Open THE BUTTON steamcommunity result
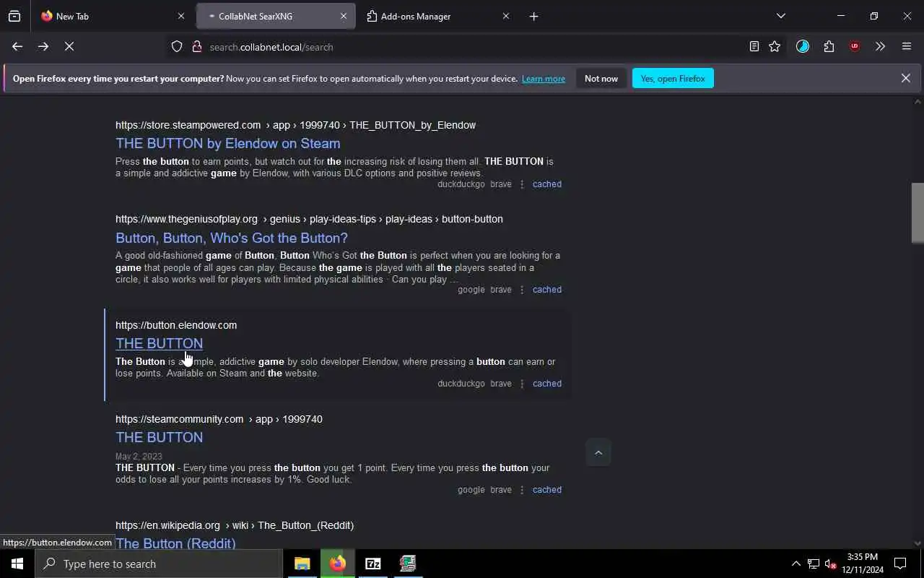Screen dimensions: 924x578 click(x=159, y=437)
